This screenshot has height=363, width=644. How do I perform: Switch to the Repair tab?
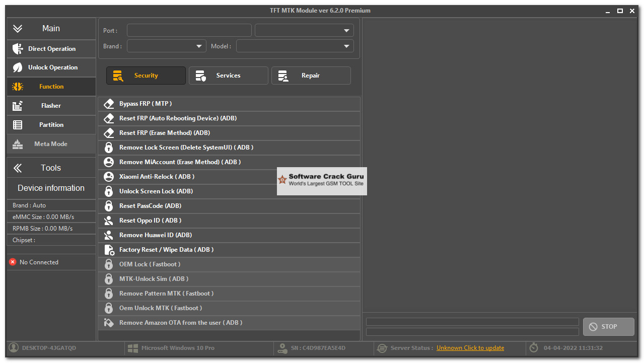point(311,76)
